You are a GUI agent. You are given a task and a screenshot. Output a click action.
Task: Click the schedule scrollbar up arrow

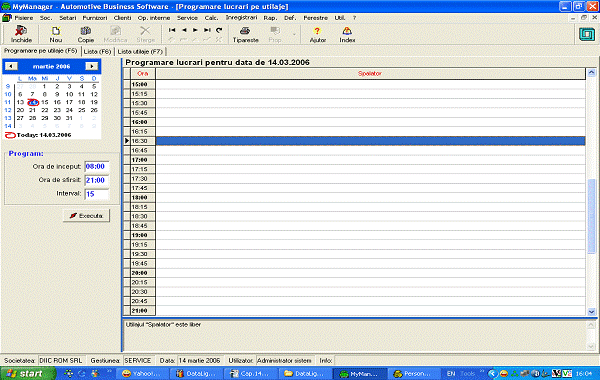592,73
